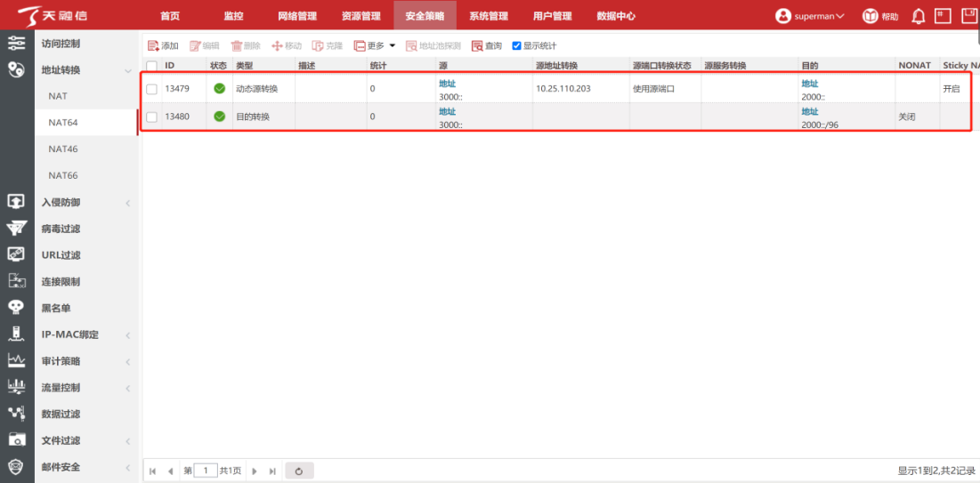Select NAT46 in the sidebar

(63, 149)
